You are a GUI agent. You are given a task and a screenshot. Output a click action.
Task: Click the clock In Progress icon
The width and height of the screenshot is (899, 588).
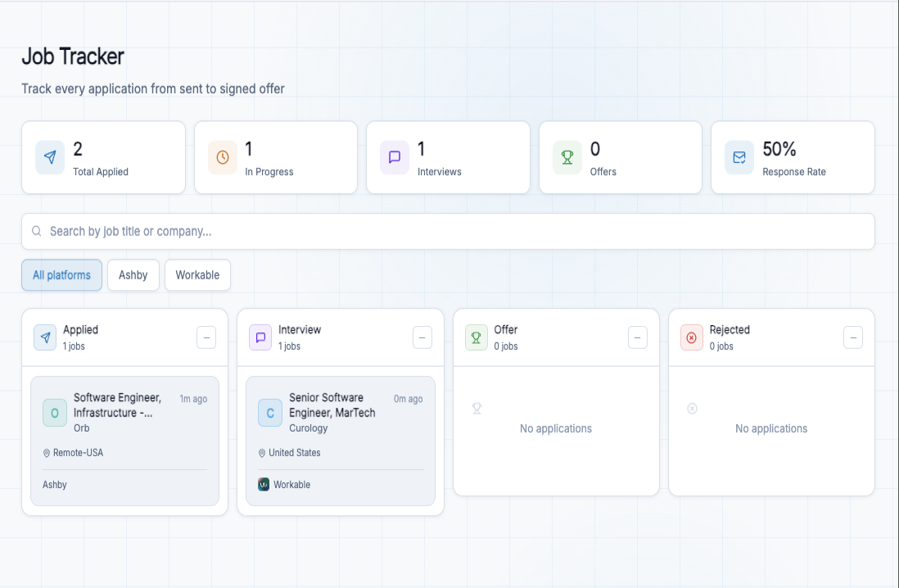click(x=223, y=157)
